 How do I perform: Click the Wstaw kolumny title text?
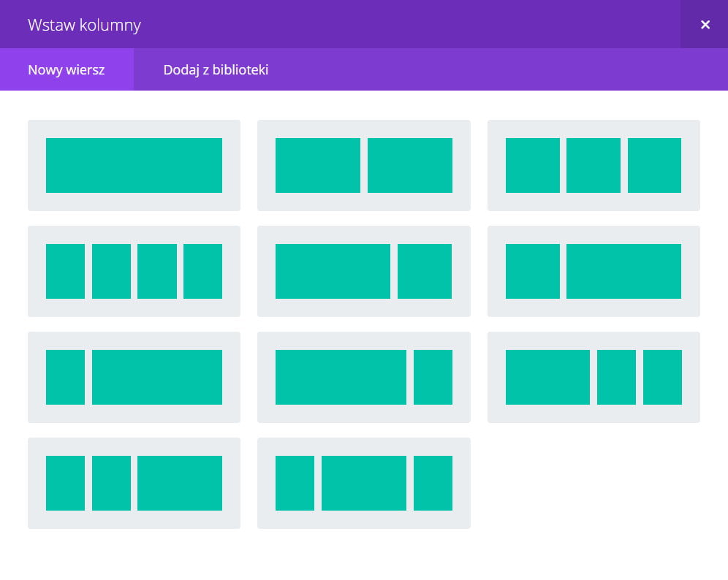84,25
